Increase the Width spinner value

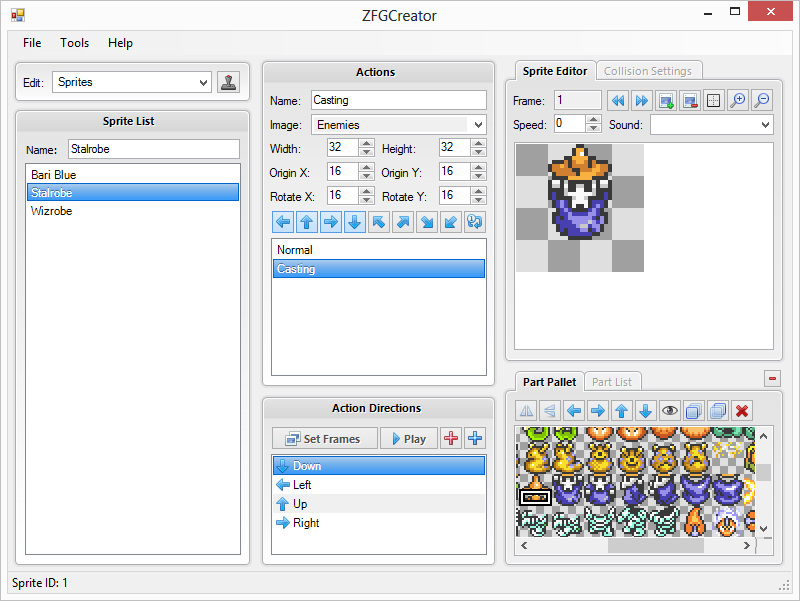pyautogui.click(x=366, y=143)
